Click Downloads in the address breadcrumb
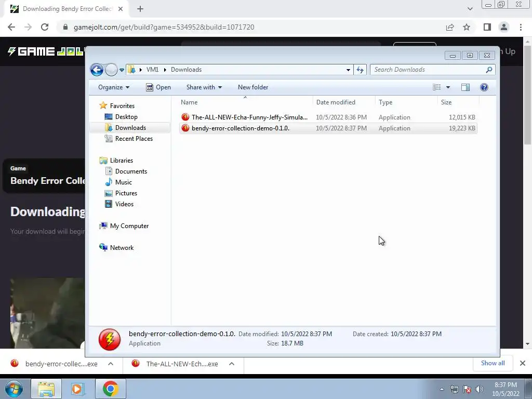The width and height of the screenshot is (532, 399). click(x=187, y=70)
